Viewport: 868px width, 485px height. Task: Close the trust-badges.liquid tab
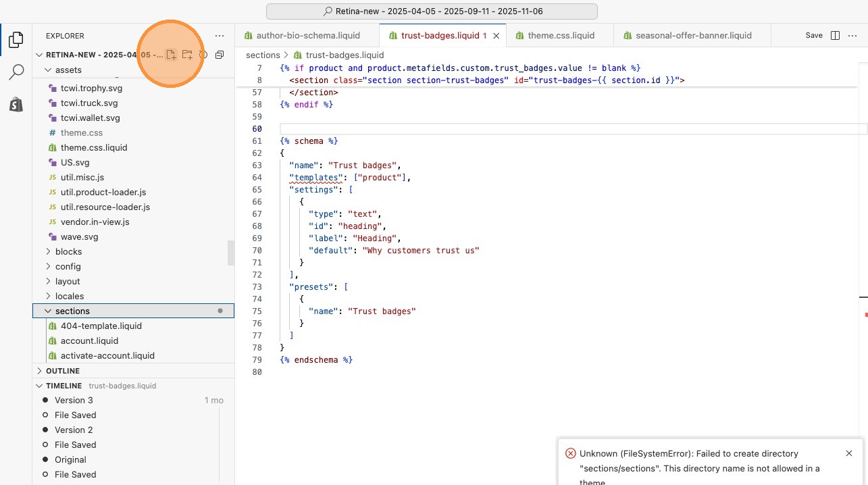[x=496, y=35]
